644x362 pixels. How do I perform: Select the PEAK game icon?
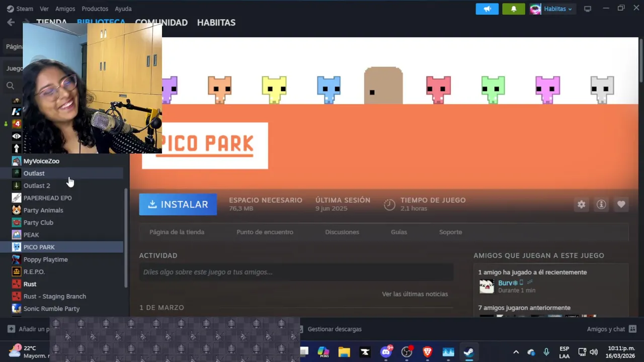click(x=17, y=235)
